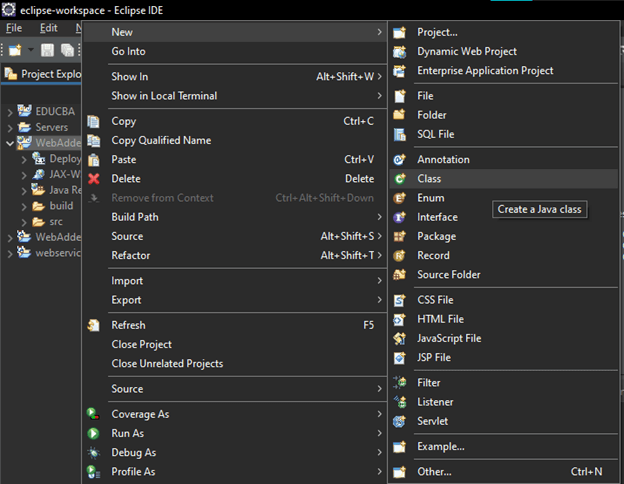Click the Record icon

click(399, 256)
